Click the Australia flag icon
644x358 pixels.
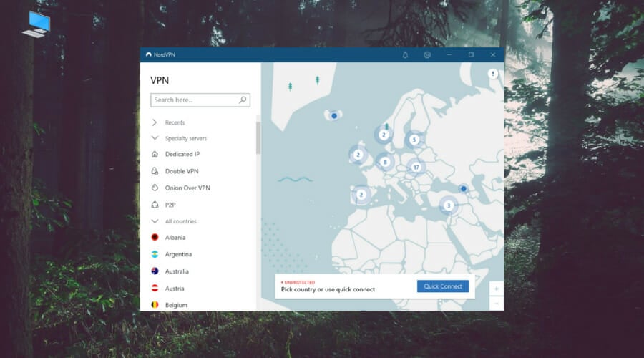(155, 271)
